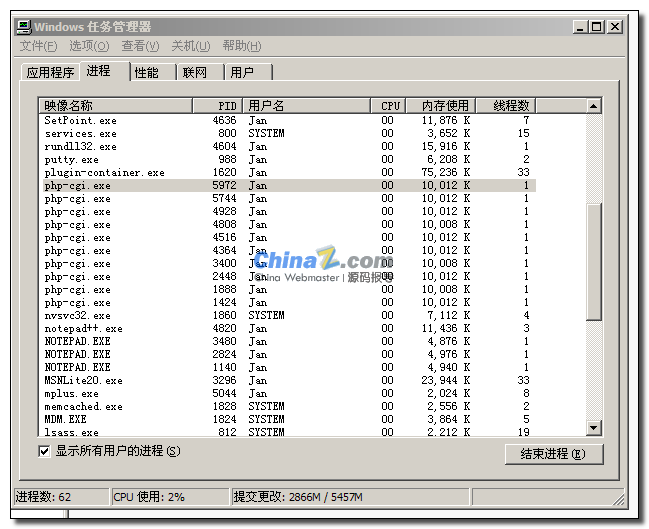The image size is (649, 529).
Task: Sort by 映像名称 column header
Action: tap(115, 106)
